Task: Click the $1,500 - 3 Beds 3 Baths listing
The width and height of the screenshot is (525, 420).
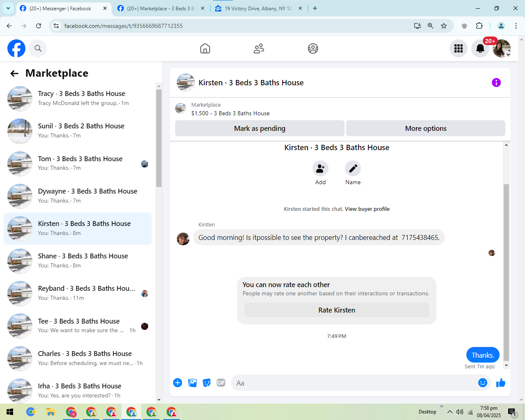Action: click(231, 113)
